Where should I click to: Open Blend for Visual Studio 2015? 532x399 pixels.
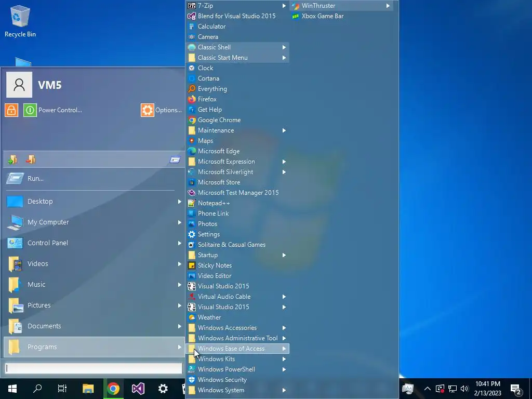click(237, 16)
